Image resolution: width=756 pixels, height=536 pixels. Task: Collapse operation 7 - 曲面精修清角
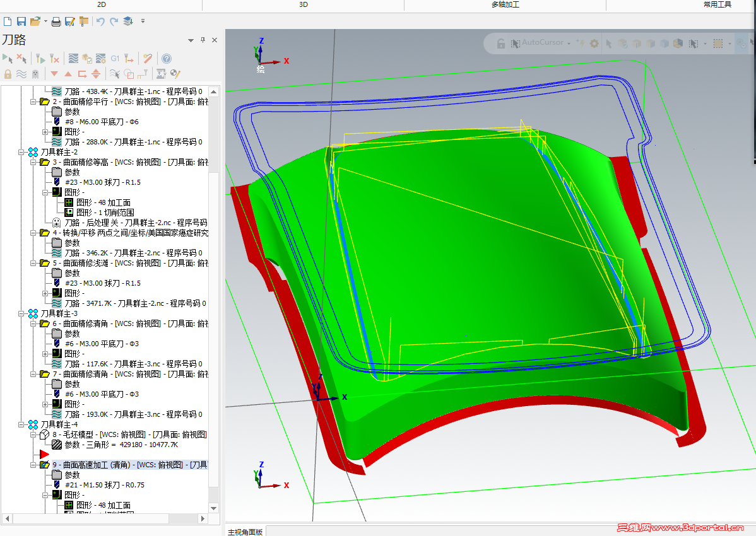[x=33, y=374]
